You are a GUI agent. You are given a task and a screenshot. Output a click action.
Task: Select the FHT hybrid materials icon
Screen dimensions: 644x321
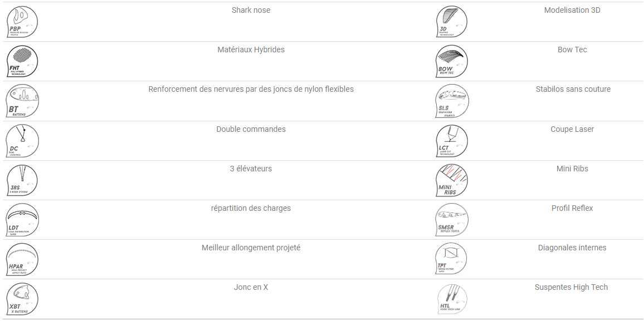(x=22, y=61)
